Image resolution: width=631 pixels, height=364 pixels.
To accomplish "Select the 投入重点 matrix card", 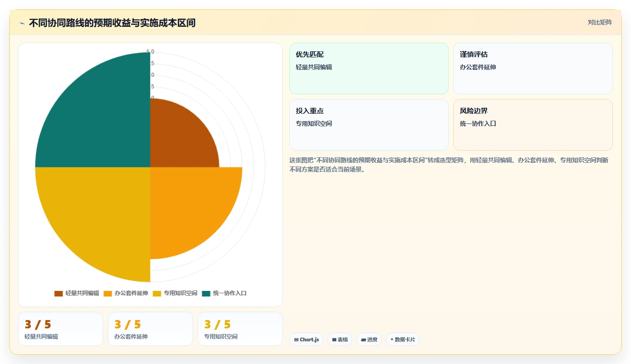I will point(369,125).
